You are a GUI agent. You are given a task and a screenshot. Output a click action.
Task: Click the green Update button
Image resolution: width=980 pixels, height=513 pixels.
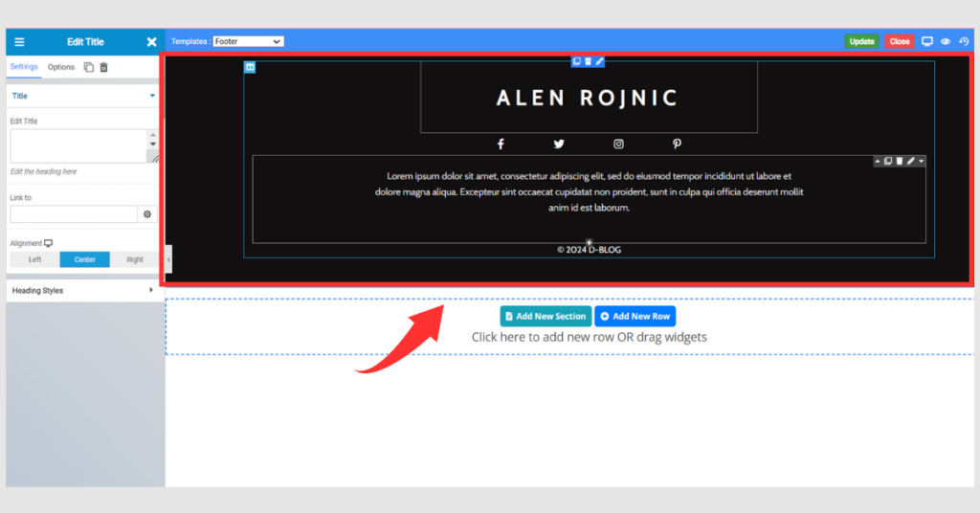coord(861,41)
